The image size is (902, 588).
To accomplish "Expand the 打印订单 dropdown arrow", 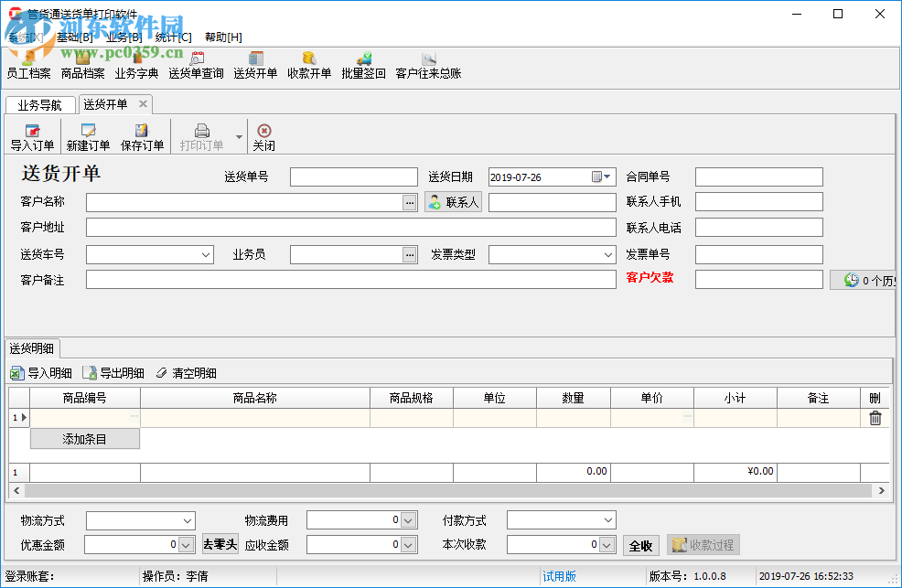I will pos(239,137).
